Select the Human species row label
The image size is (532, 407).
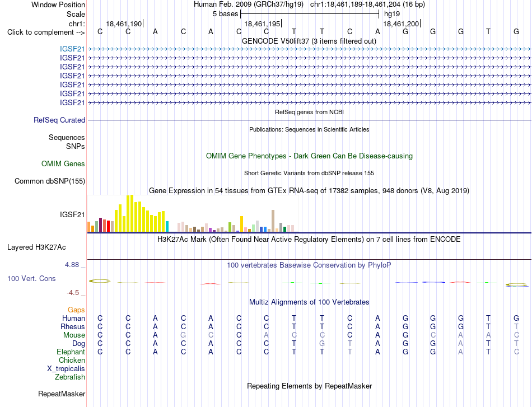(x=73, y=318)
